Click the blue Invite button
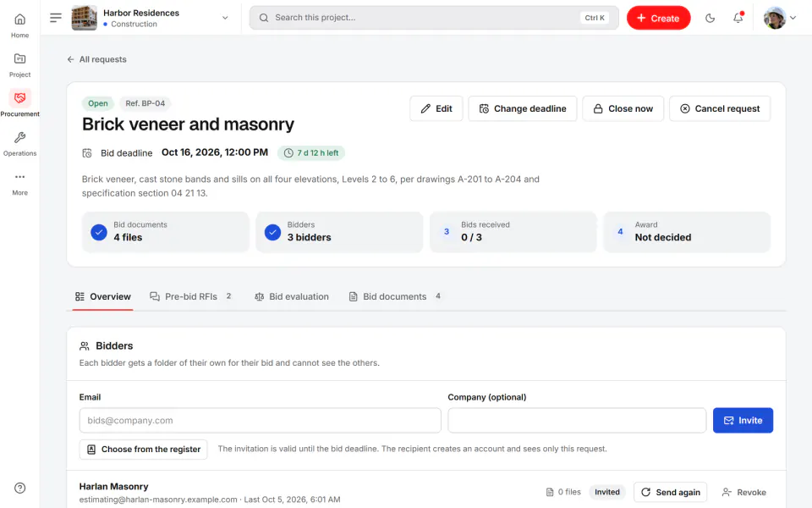The image size is (812, 508). click(743, 421)
